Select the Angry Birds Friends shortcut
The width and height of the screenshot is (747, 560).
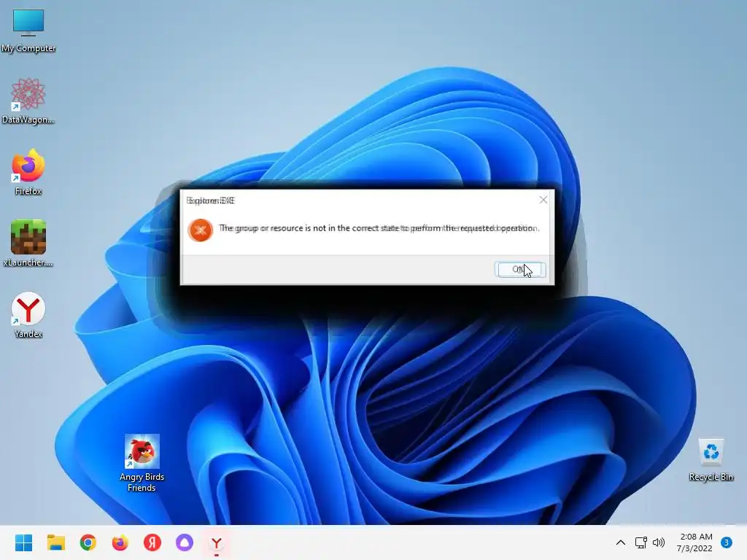142,463
